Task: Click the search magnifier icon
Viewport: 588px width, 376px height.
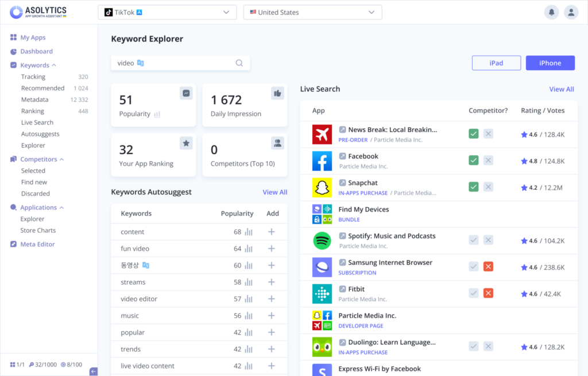Action: click(239, 63)
